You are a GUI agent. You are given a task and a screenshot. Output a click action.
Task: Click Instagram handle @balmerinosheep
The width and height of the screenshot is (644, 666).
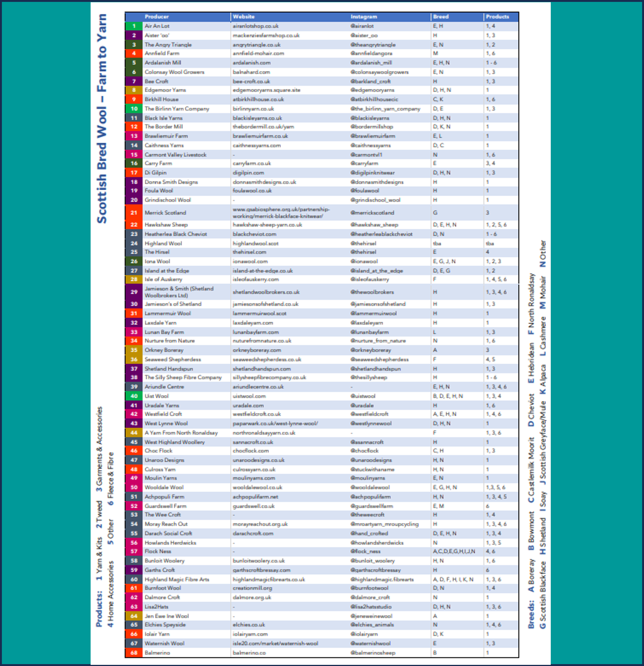(x=373, y=653)
